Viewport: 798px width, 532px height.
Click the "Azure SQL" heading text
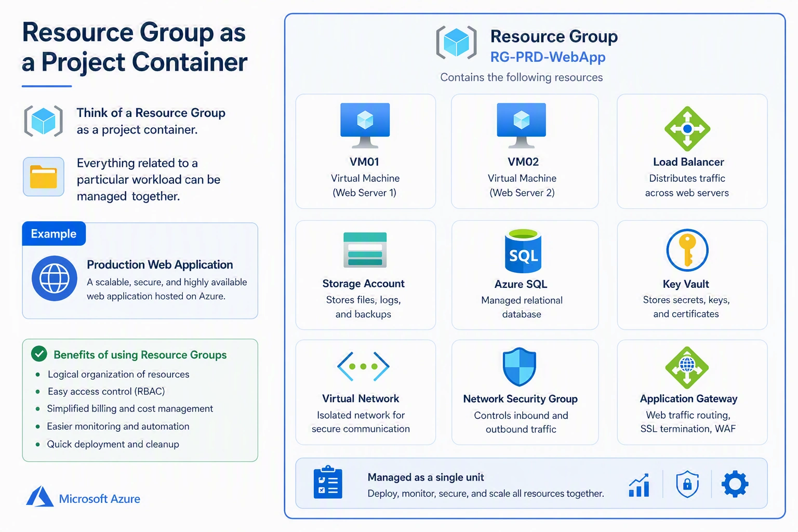[521, 284]
